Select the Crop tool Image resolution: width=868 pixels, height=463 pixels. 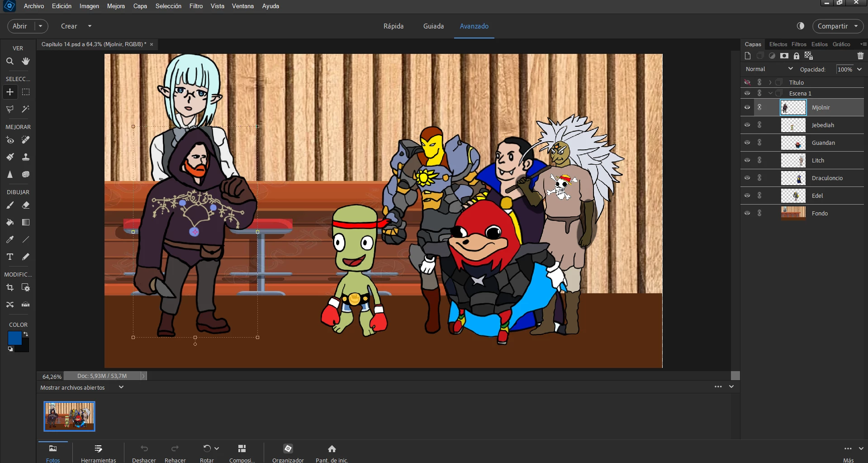pos(9,287)
